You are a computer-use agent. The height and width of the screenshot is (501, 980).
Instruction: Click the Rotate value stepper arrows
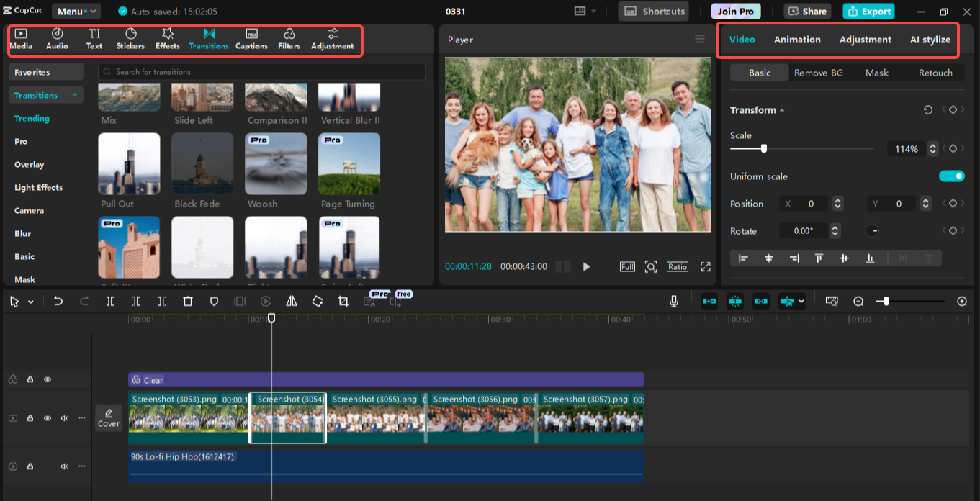(x=835, y=231)
